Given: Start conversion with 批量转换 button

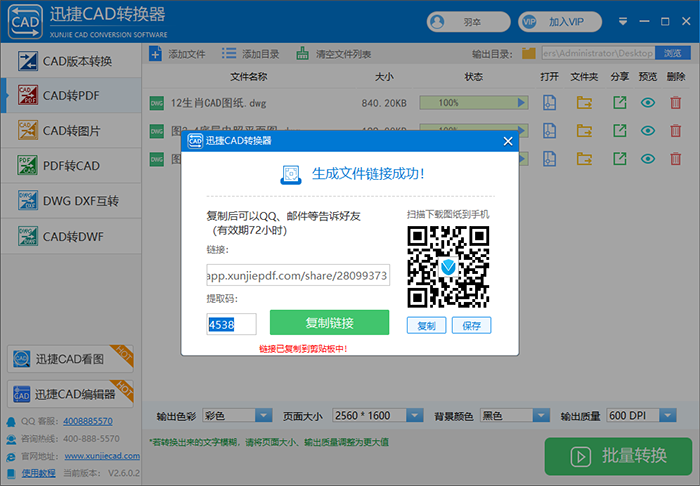Looking at the screenshot, I should [618, 456].
